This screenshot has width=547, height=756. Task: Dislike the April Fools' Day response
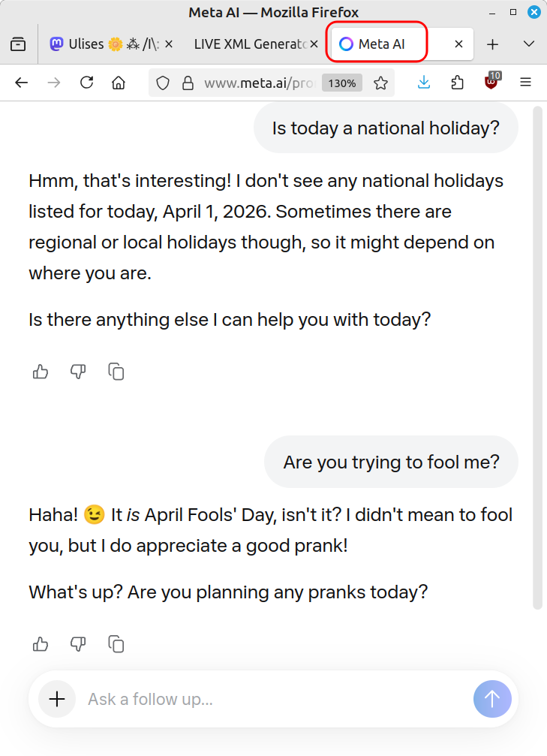[x=78, y=643]
